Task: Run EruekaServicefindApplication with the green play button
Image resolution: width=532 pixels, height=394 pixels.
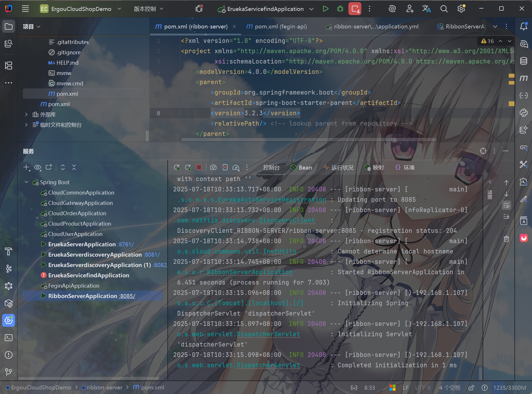Action: pos(325,9)
